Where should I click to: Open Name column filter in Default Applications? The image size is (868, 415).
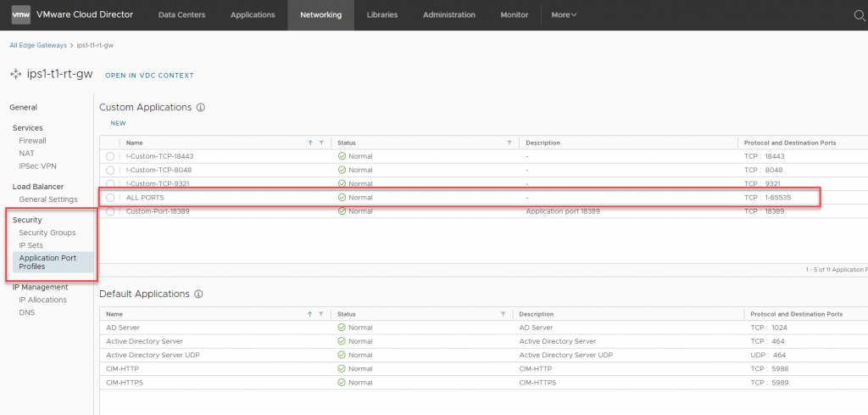(321, 313)
